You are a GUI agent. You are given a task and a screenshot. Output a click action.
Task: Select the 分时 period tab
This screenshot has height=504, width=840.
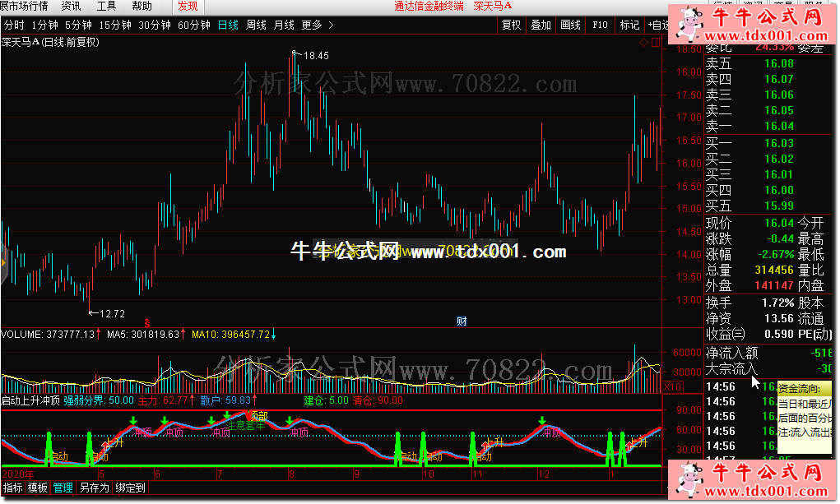click(14, 25)
